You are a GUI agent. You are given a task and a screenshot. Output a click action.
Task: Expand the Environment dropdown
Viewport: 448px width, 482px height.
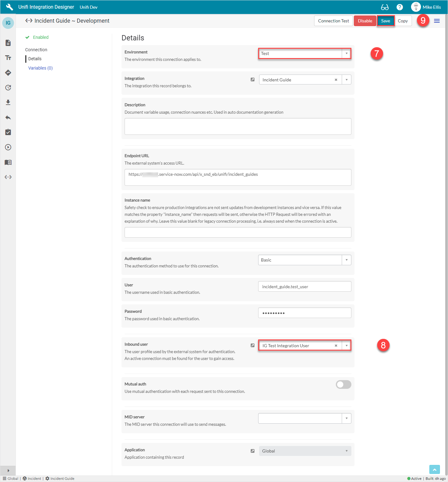(x=346, y=53)
